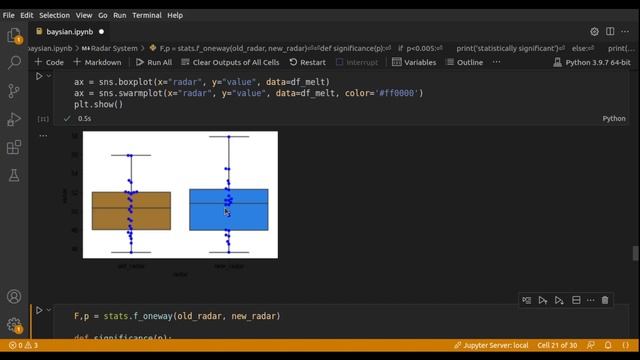This screenshot has width=640, height=360.
Task: Click the braces icon in the status bar
Action: click(x=626, y=345)
